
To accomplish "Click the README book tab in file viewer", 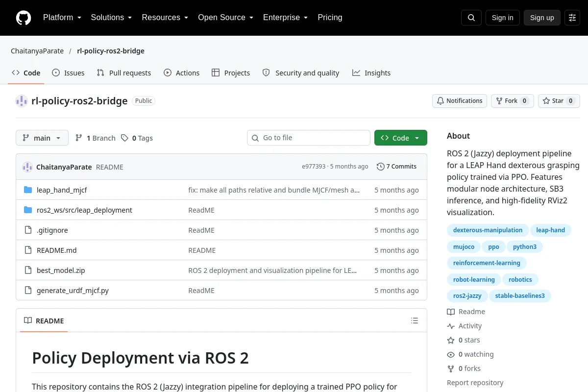I will tap(44, 321).
